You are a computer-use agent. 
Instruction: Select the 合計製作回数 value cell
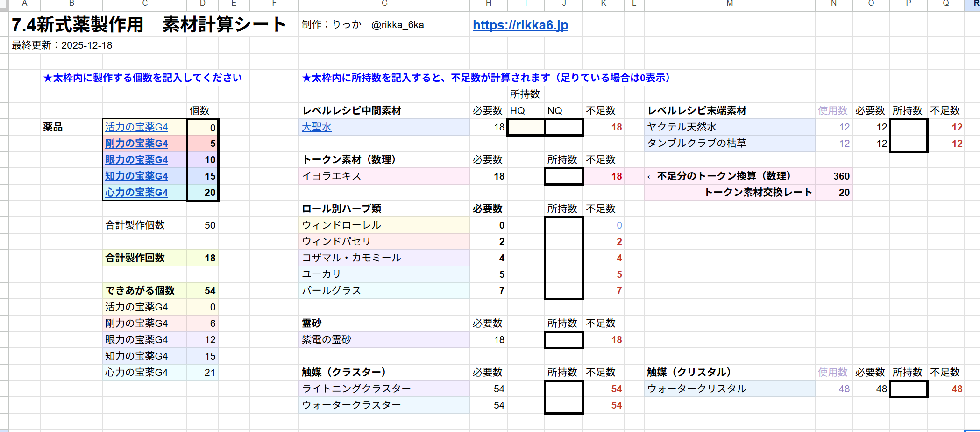pyautogui.click(x=202, y=258)
